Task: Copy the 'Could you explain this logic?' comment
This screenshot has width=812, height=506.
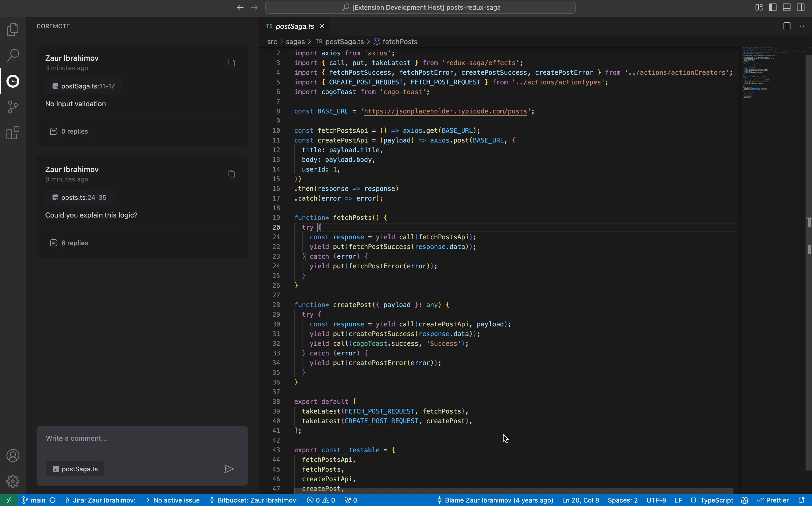Action: coord(232,174)
